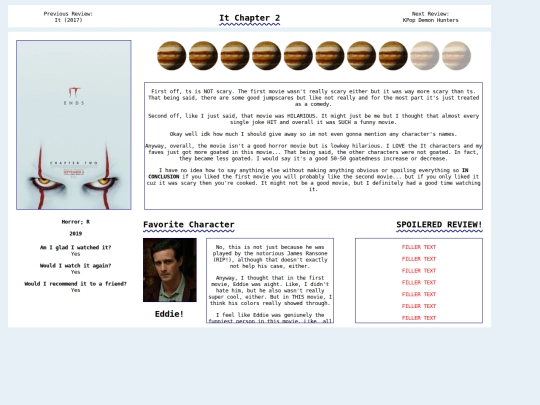Click the eighth Jupiter rating icon
Viewport: 540px width, 405px height.
click(393, 56)
